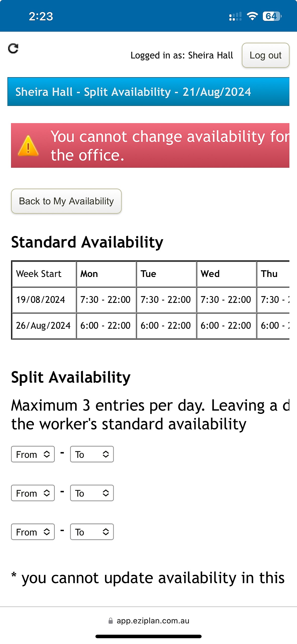Go back to My Availability
This screenshot has height=644, width=297.
coord(66,201)
